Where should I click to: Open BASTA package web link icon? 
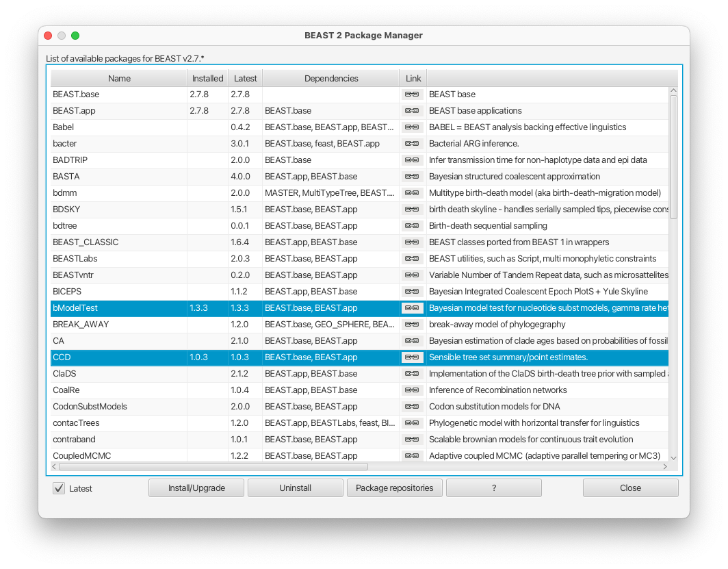(x=412, y=177)
